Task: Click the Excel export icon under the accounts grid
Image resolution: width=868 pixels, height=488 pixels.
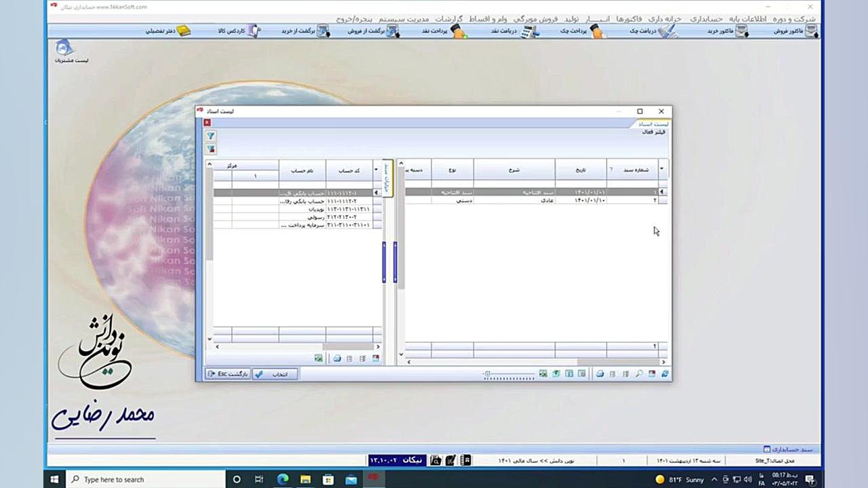Action: click(x=318, y=359)
